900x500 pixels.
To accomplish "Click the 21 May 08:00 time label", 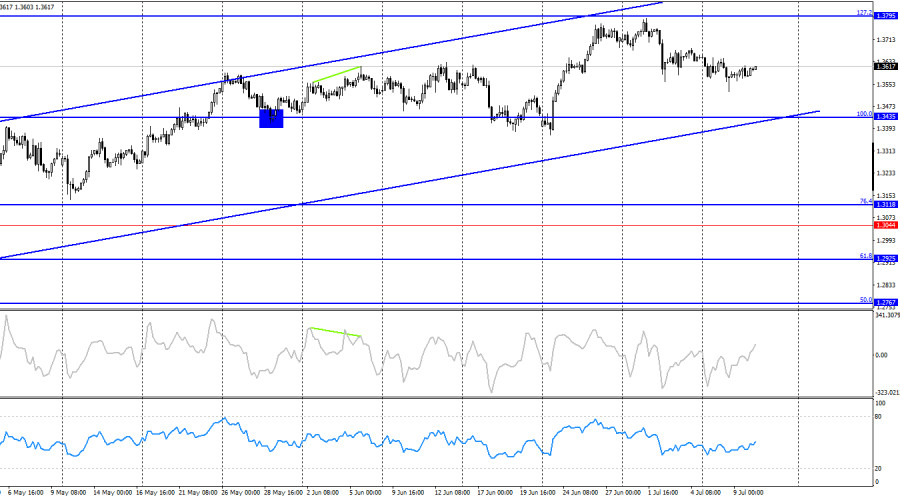I will pos(198,493).
